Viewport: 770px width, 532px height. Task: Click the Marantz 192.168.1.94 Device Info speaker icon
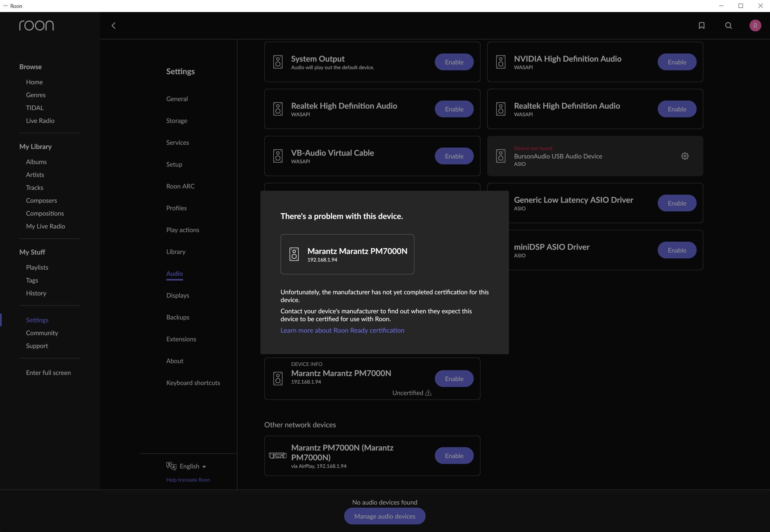(x=278, y=379)
